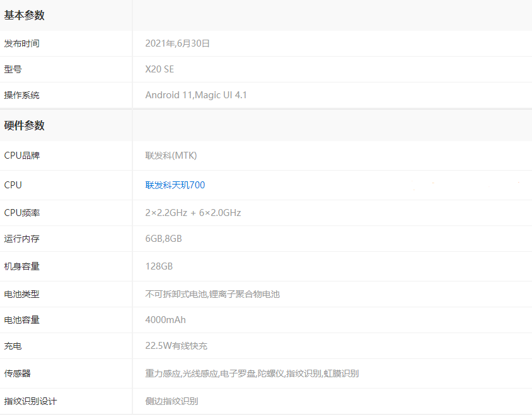
Task: Click the 传感器 list starting with 重力感应
Action: (x=252, y=373)
